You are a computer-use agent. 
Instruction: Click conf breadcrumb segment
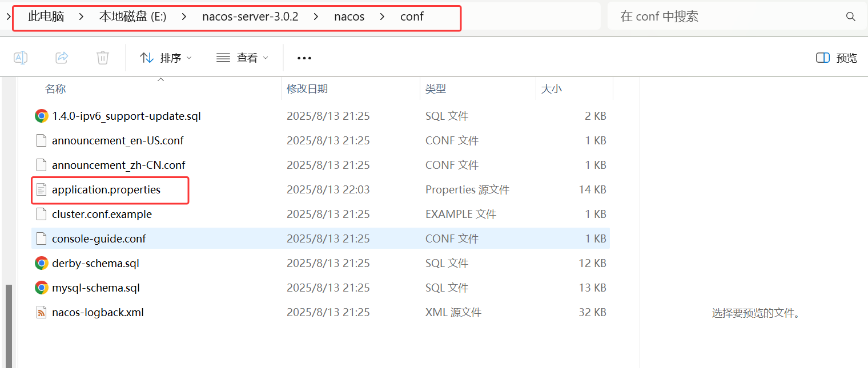coord(412,17)
